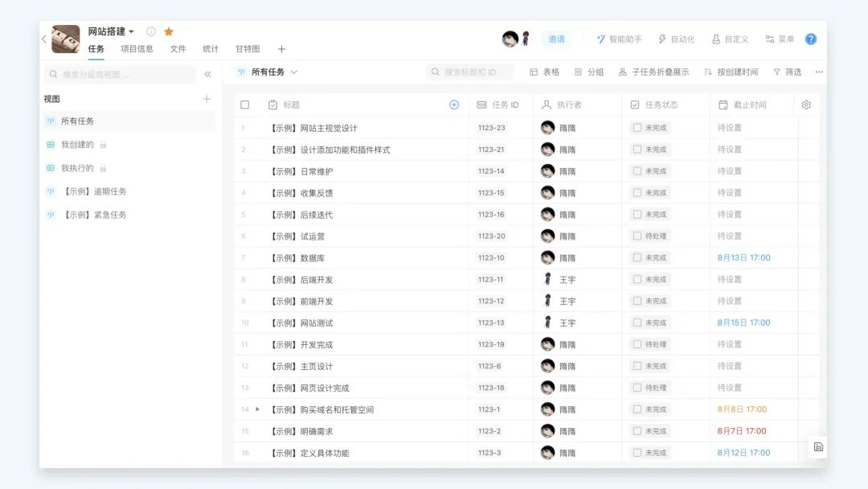Set deadline 待设置 for 开发完成 row
868x489 pixels.
[x=729, y=344]
